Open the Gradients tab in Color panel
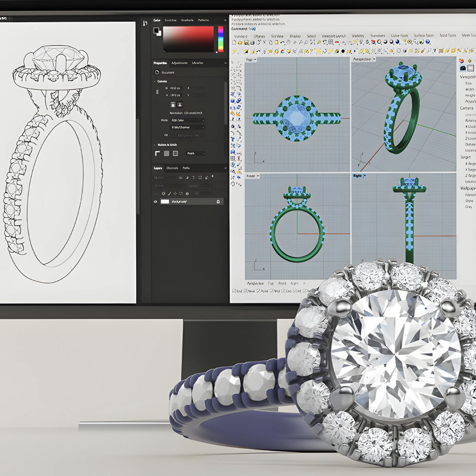The image size is (476, 476). [187, 20]
